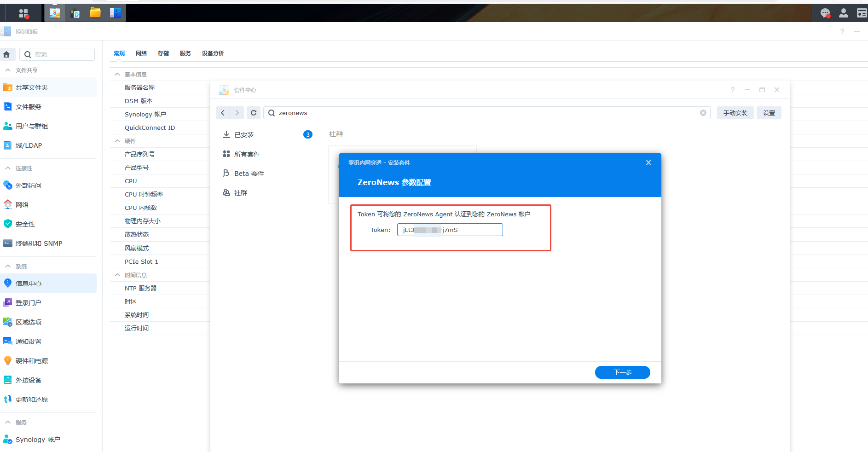Collapse the 时间信息 section

point(117,275)
